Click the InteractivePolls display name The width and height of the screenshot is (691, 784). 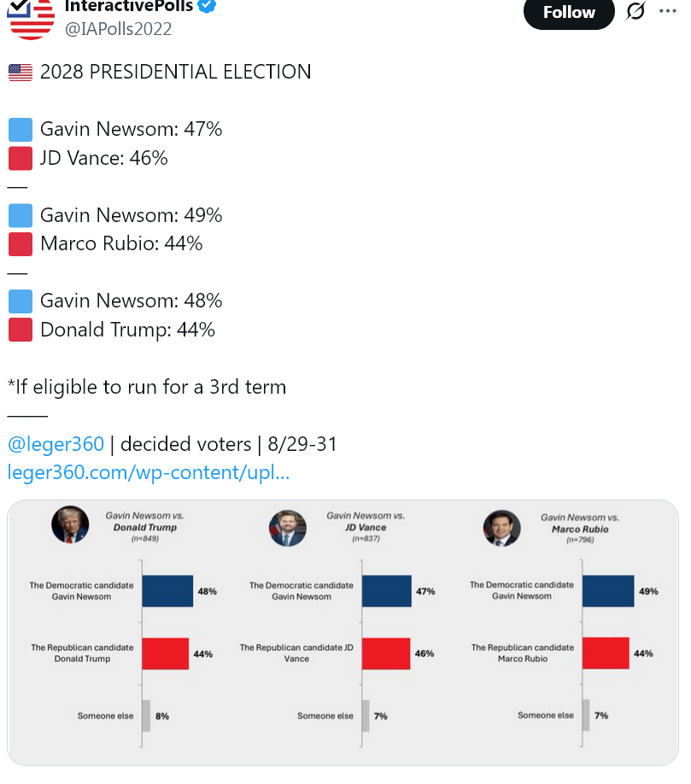pyautogui.click(x=128, y=7)
